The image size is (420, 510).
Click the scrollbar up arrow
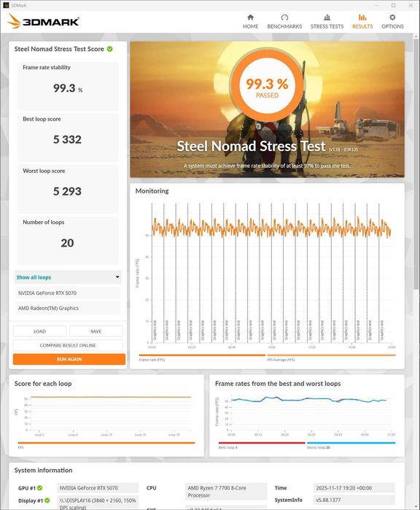(416, 36)
